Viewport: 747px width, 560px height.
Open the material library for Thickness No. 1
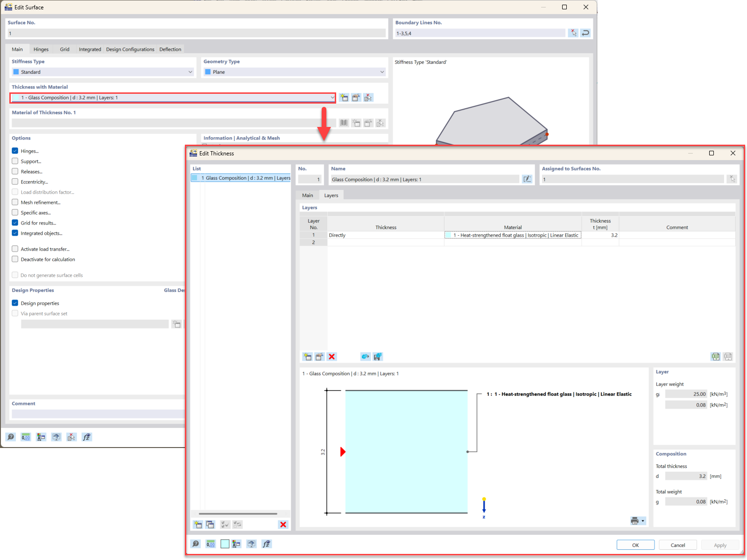(344, 123)
